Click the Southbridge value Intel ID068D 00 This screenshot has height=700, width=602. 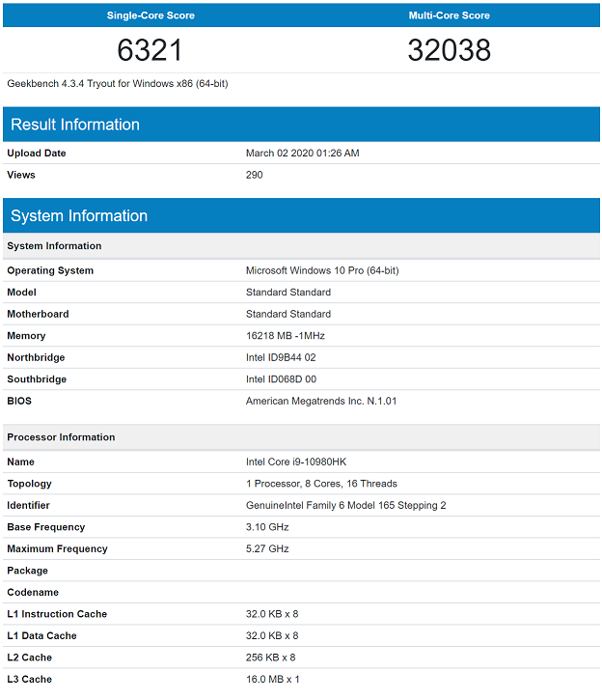click(x=281, y=379)
